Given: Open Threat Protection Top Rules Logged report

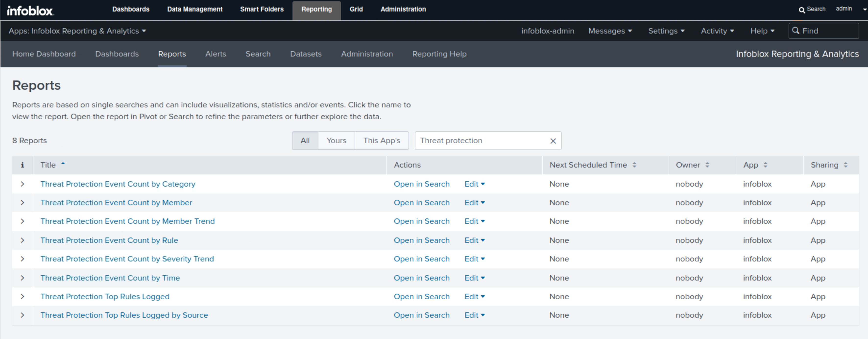Looking at the screenshot, I should coord(105,297).
